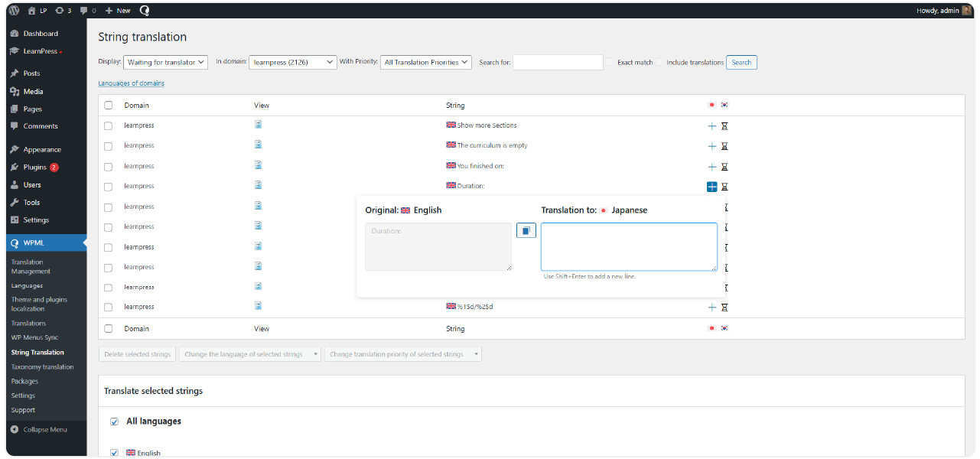Open the Display status dropdown
This screenshot has height=459, width=980.
point(165,63)
